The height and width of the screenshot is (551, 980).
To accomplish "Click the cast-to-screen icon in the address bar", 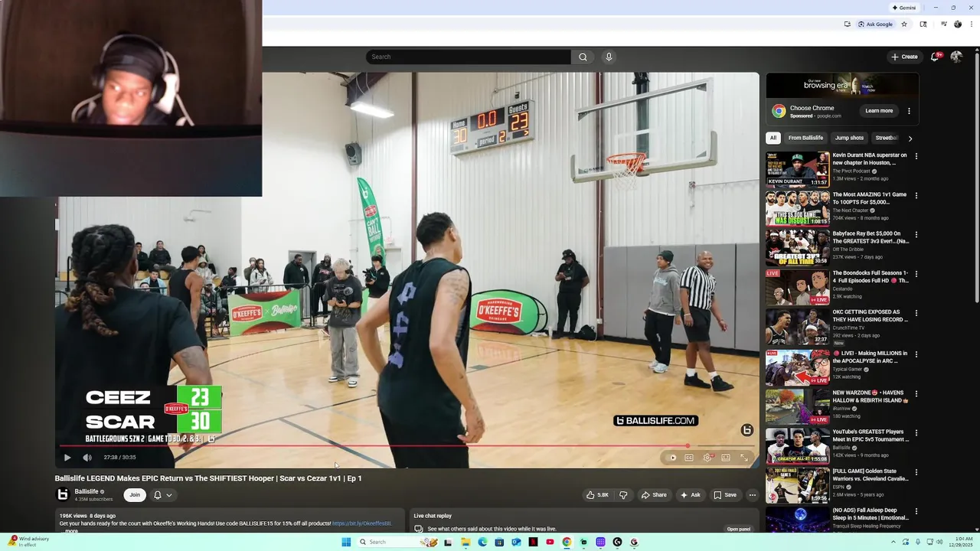I will click(x=848, y=24).
